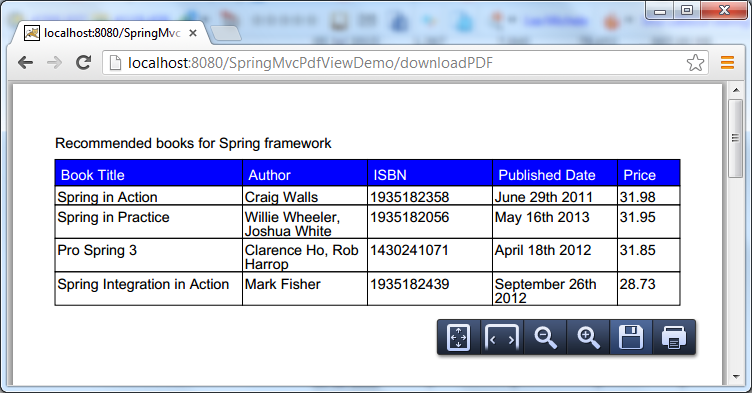Screen dimensions: 752x393
Task: Click the browser forward arrow
Action: [54, 63]
